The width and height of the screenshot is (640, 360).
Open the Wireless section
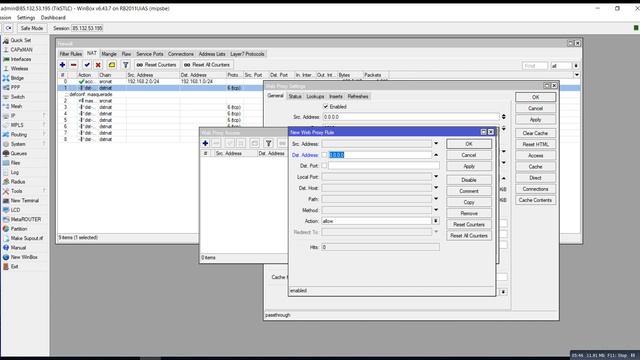point(19,69)
